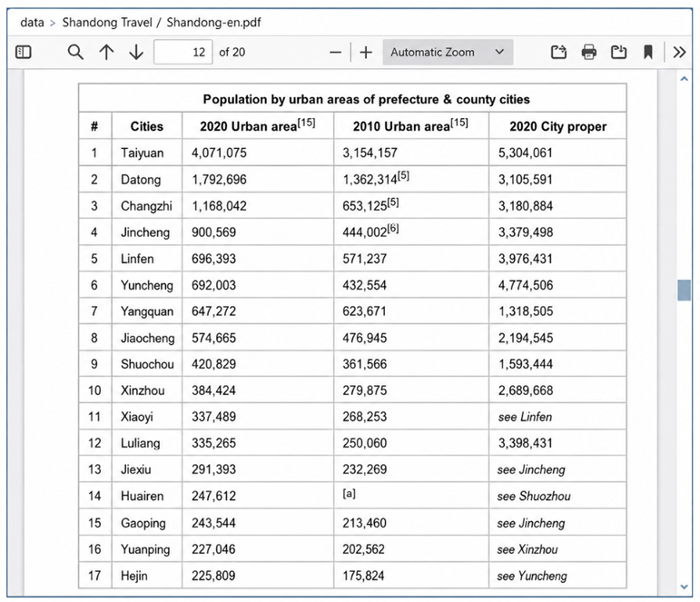Click the 'Jincheng' cell in row 4

[x=145, y=232]
